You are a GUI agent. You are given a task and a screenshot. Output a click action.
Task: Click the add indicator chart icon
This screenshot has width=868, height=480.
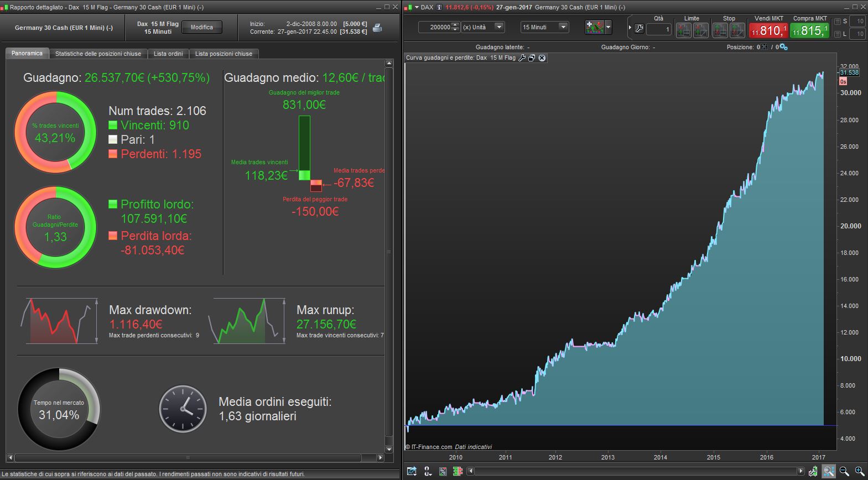tap(595, 27)
